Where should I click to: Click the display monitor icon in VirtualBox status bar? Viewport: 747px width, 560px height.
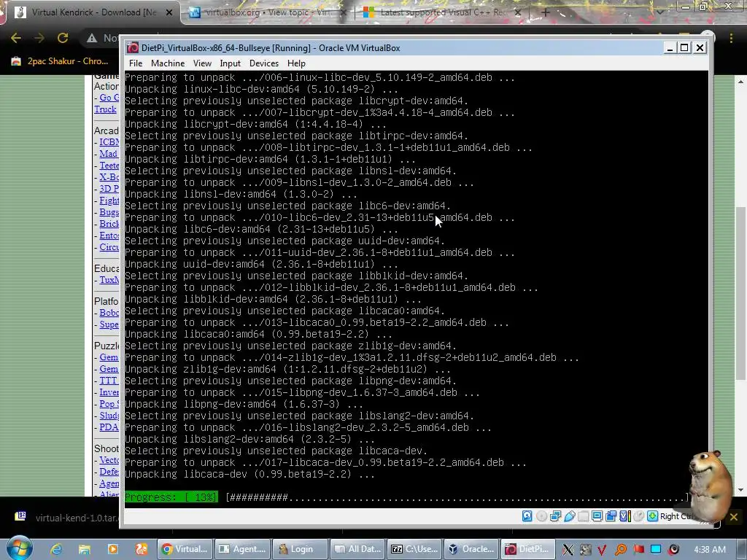[597, 516]
